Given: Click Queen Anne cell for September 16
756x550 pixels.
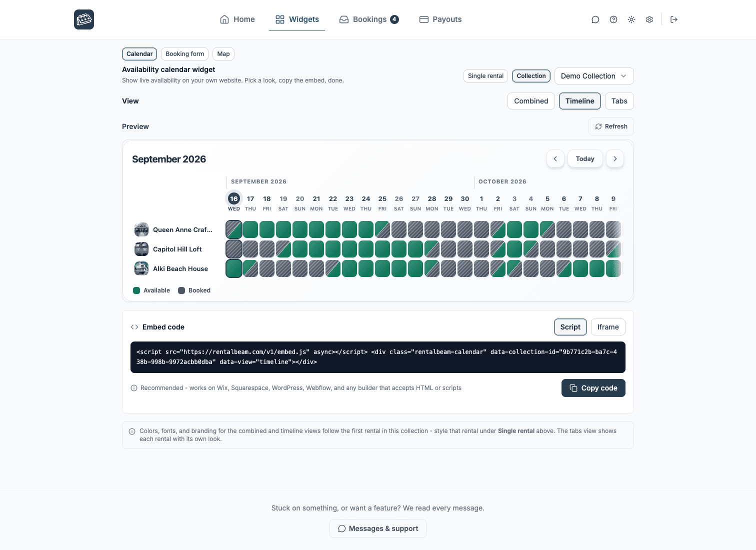Looking at the screenshot, I should click(234, 229).
